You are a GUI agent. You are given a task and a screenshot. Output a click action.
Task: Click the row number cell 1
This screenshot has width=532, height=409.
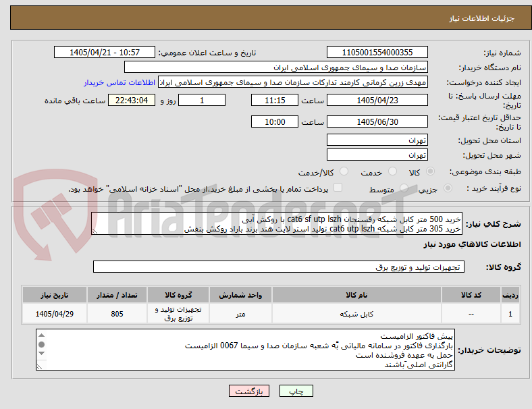(510, 314)
